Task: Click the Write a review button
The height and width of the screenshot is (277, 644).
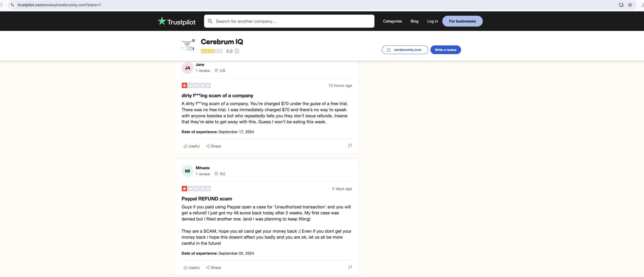Action: pos(446,50)
